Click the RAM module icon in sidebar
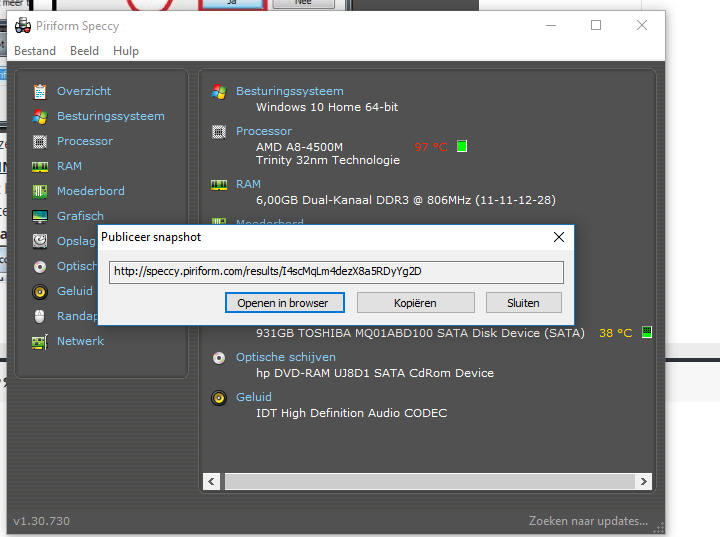 tap(40, 167)
